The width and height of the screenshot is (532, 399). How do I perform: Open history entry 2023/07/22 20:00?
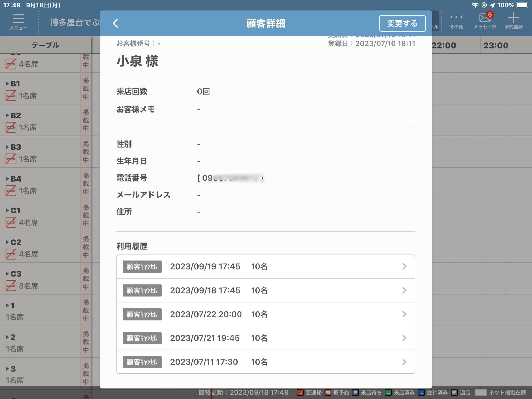tap(266, 314)
